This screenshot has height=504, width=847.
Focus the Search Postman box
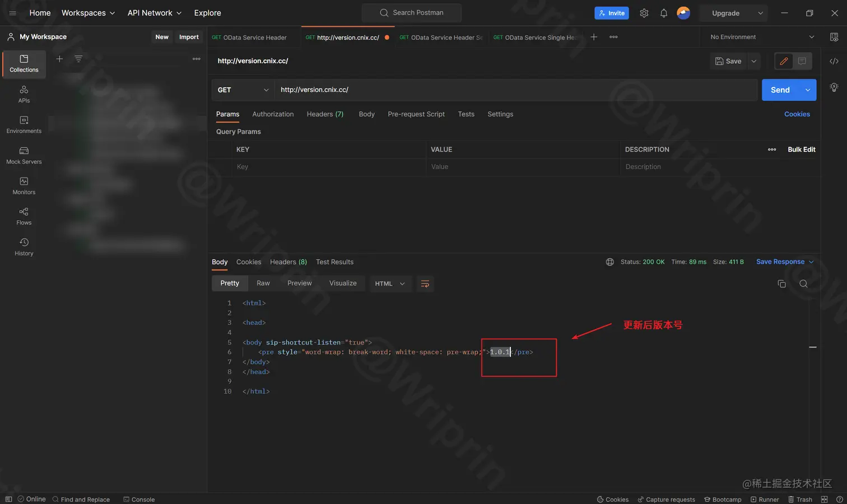(x=412, y=13)
